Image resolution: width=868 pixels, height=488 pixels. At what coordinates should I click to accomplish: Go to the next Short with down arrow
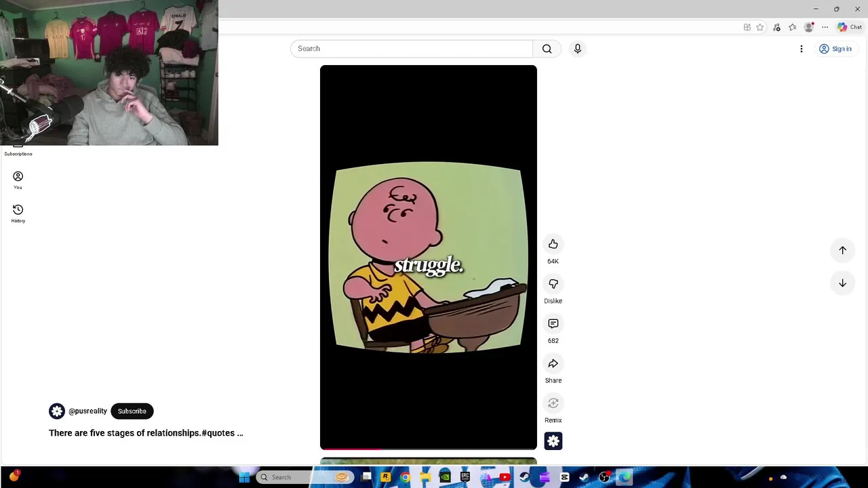point(842,283)
